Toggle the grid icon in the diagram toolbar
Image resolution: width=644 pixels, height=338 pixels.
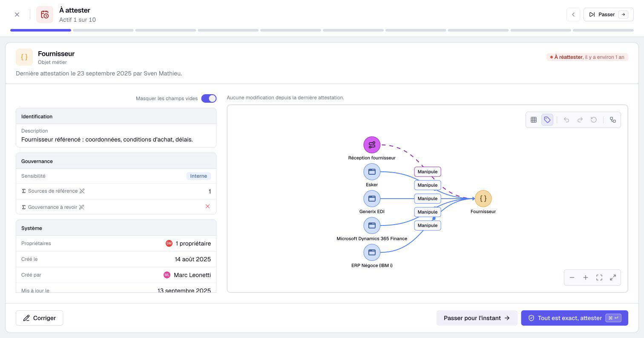click(534, 120)
